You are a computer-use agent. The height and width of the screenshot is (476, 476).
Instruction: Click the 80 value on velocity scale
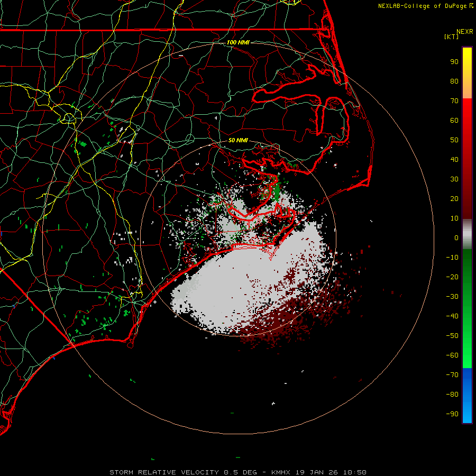454,81
